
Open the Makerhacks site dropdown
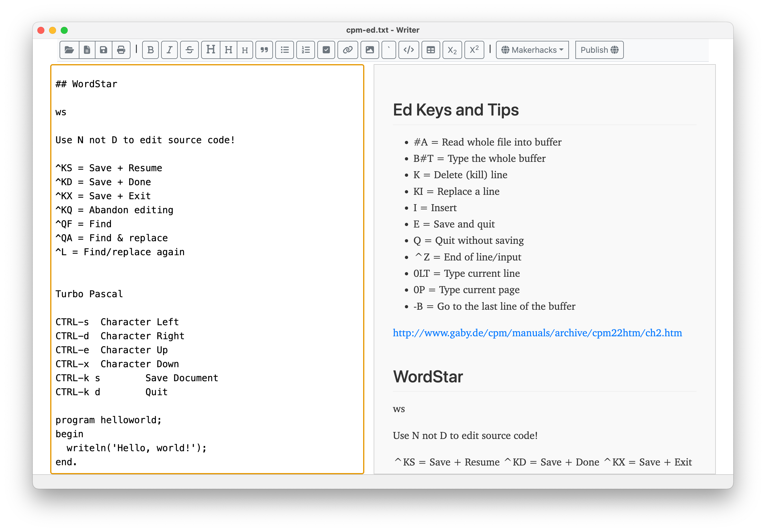click(x=532, y=50)
